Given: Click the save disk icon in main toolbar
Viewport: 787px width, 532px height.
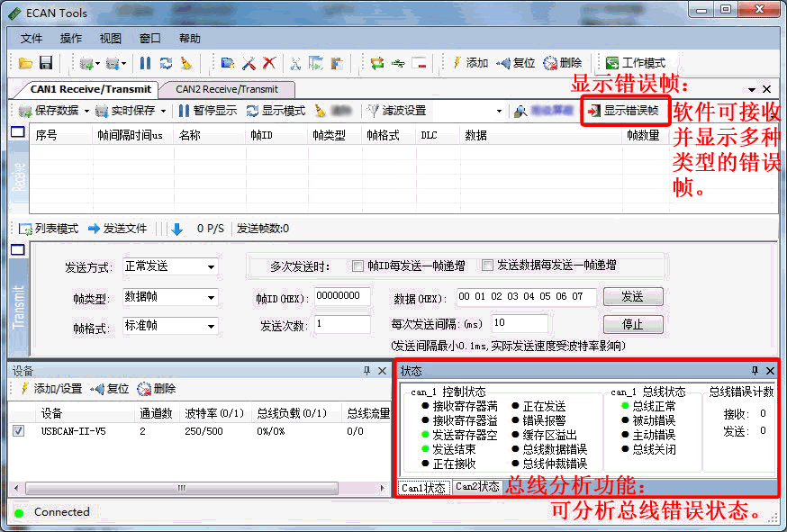Looking at the screenshot, I should (x=45, y=63).
